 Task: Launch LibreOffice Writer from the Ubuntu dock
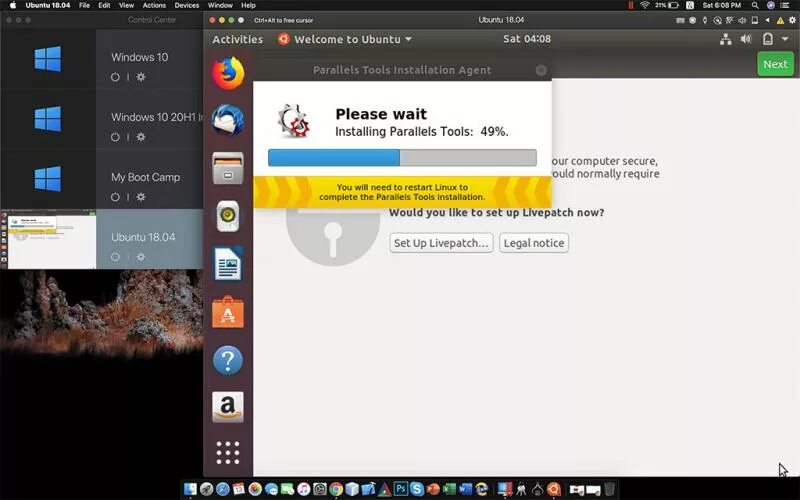[x=228, y=264]
